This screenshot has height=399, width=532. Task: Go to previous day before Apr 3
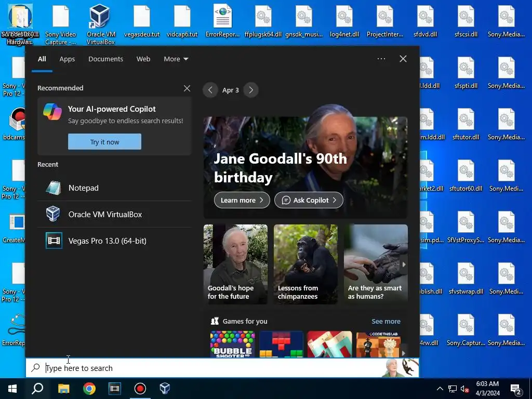coord(210,90)
